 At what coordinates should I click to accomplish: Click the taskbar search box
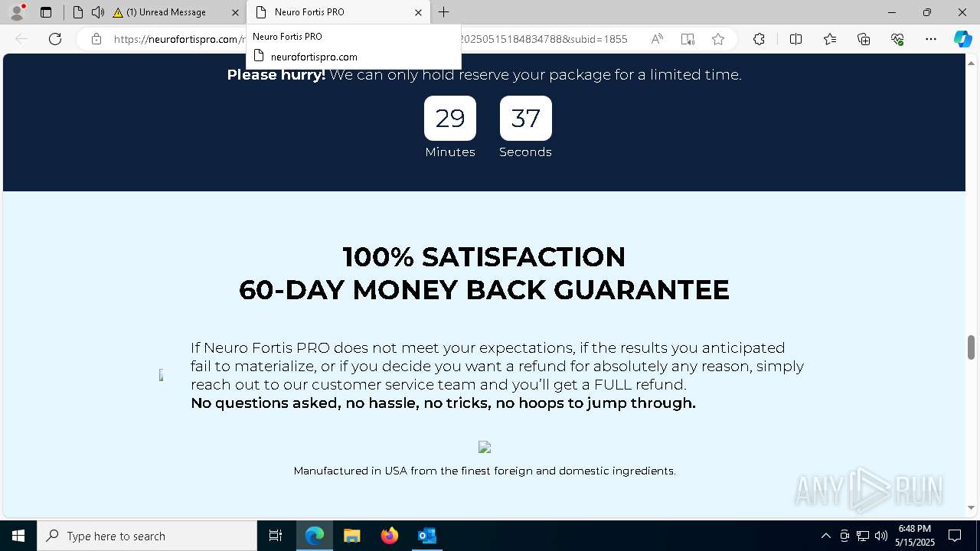click(x=147, y=536)
